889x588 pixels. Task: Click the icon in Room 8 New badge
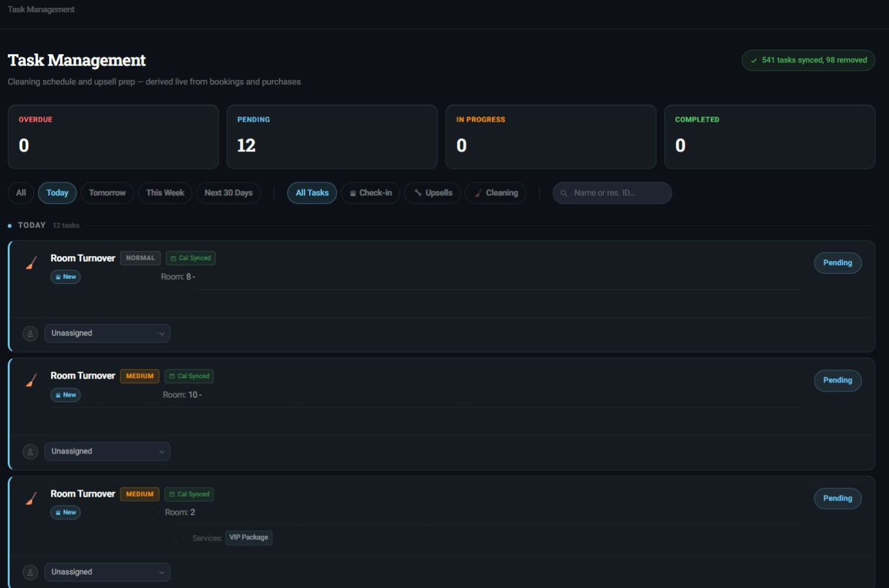click(x=58, y=277)
